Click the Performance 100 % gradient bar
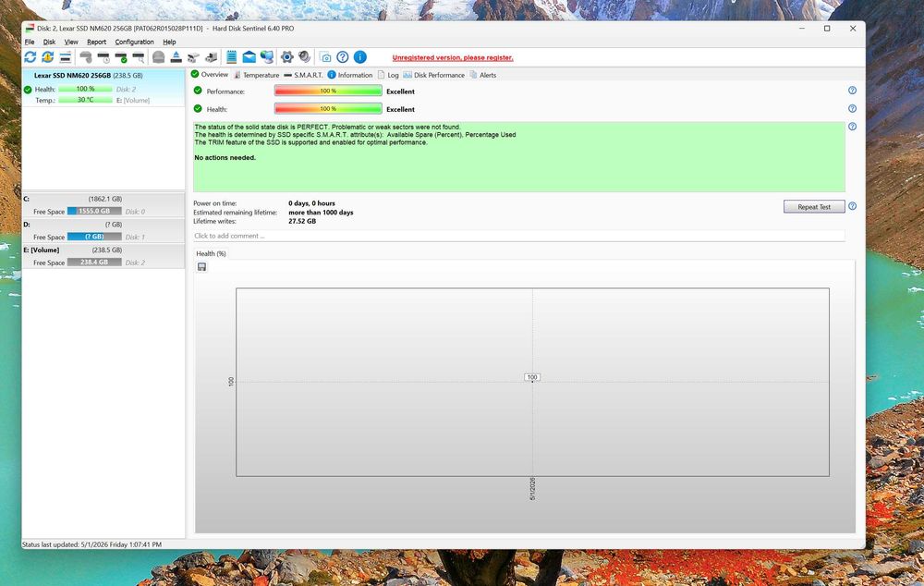Image resolution: width=924 pixels, height=586 pixels. (x=328, y=91)
